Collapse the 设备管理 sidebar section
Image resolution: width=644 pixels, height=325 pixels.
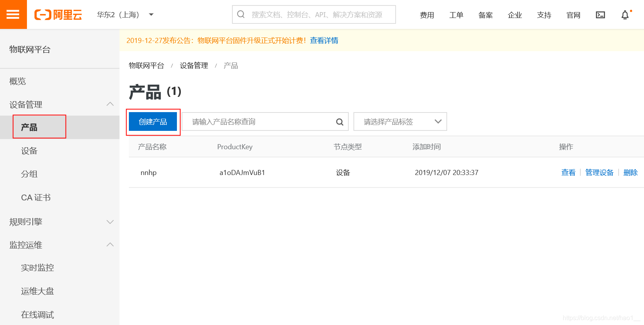[x=110, y=104]
